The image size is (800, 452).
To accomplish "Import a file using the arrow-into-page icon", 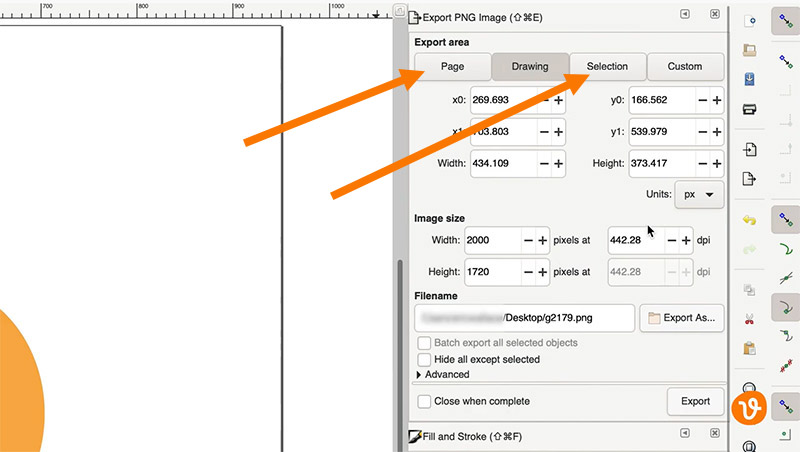I will (x=749, y=149).
